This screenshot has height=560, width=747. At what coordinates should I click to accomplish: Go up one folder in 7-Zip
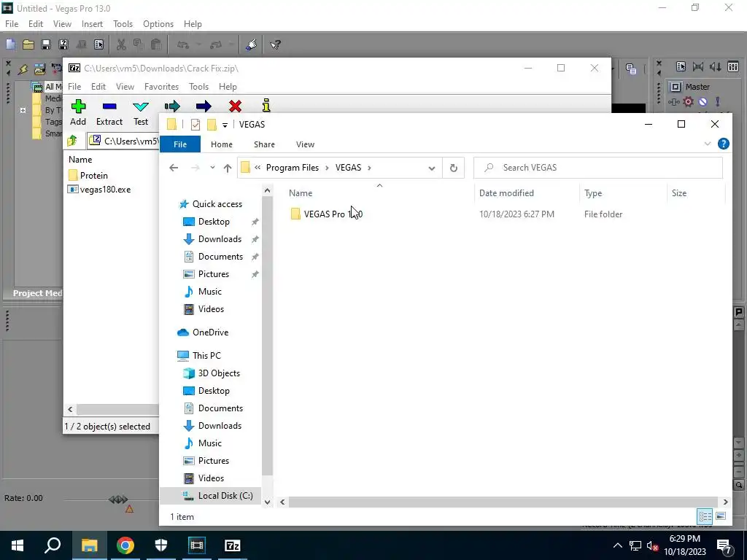tap(72, 141)
